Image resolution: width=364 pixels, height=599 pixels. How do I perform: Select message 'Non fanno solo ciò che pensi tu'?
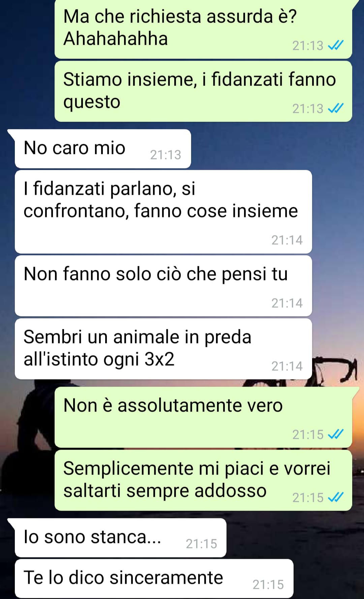point(163,286)
